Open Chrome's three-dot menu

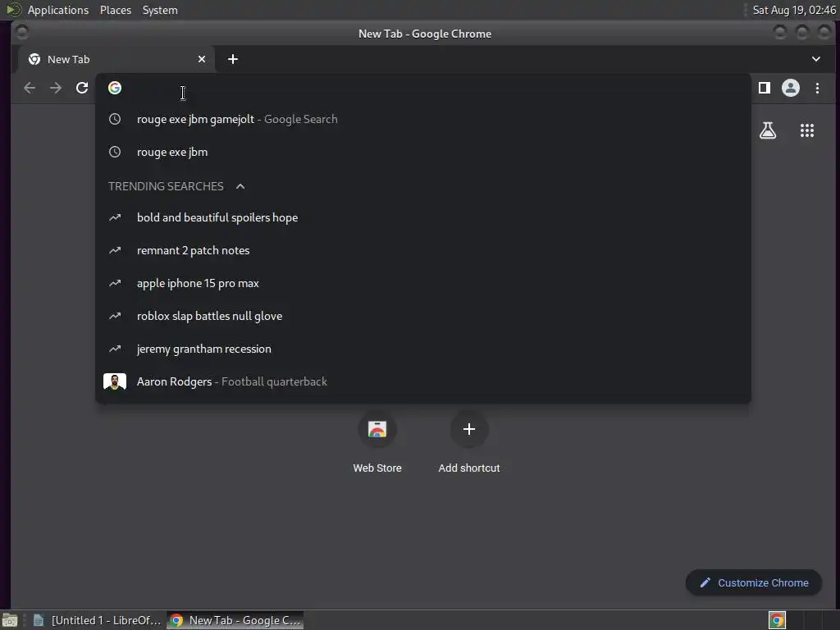coord(817,88)
